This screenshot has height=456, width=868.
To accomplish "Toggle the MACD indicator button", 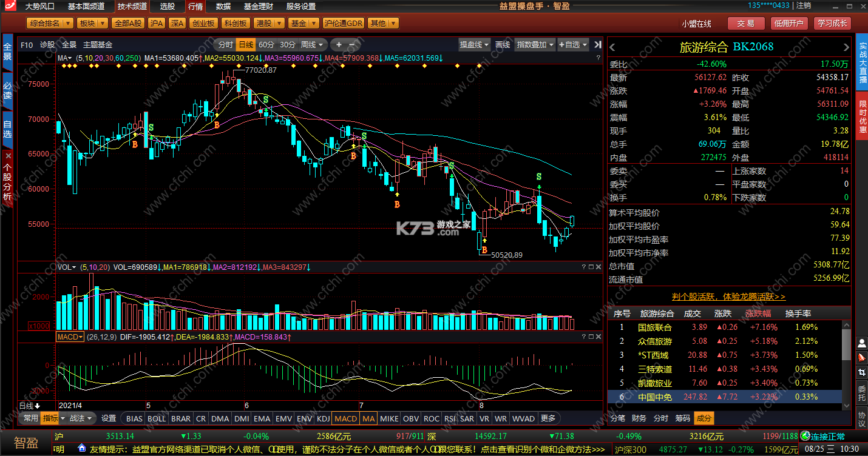I will point(346,418).
